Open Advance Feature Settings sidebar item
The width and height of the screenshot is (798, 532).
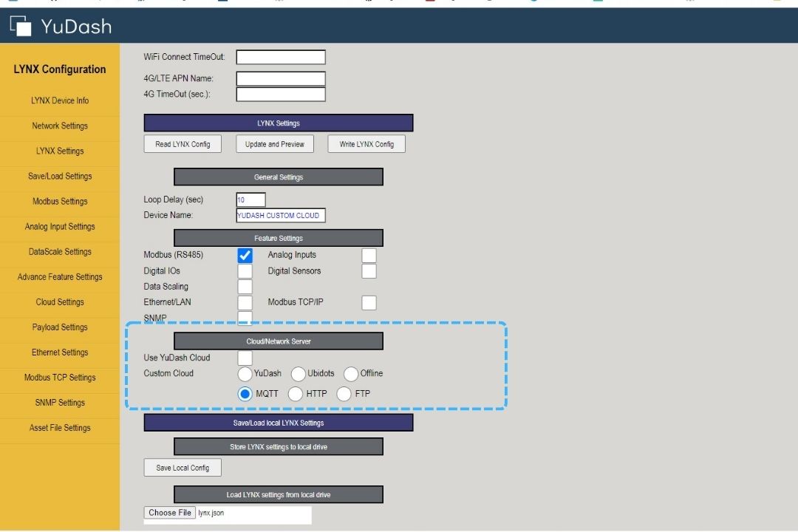[x=60, y=277]
